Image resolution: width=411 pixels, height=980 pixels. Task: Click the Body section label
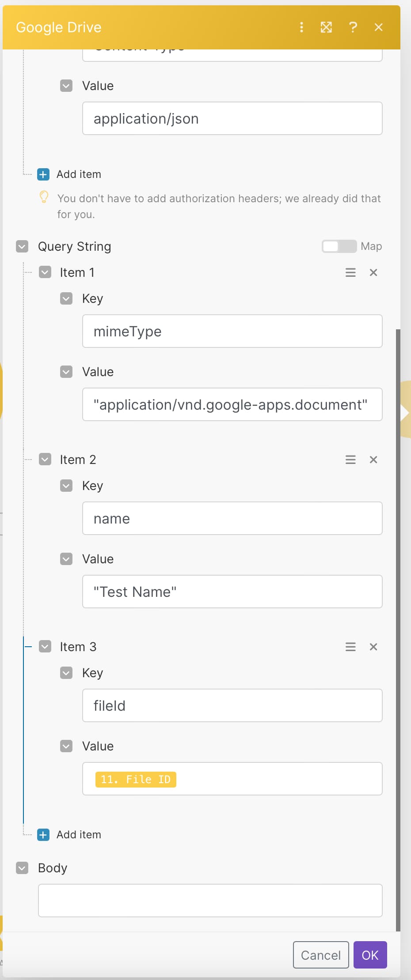coord(53,868)
